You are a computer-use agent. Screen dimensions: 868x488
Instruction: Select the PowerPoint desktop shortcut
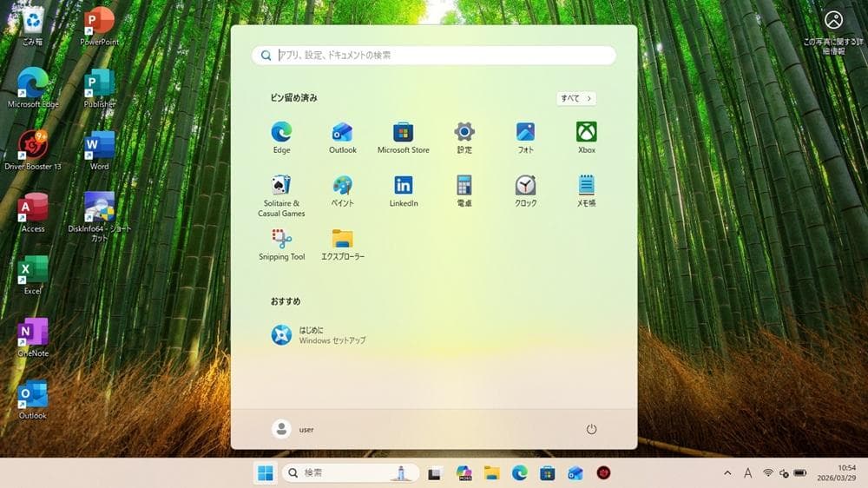99,27
